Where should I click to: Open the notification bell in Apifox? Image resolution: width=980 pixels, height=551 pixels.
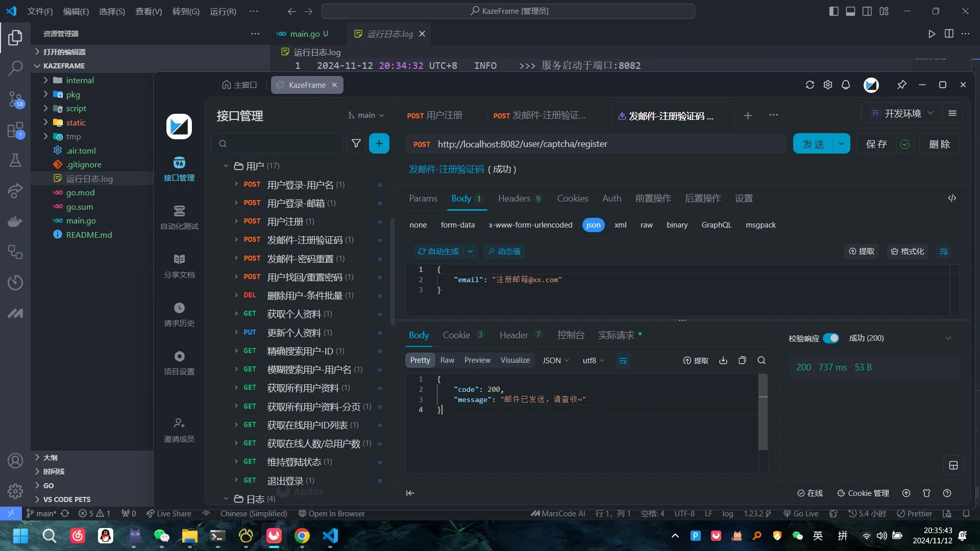tap(846, 85)
